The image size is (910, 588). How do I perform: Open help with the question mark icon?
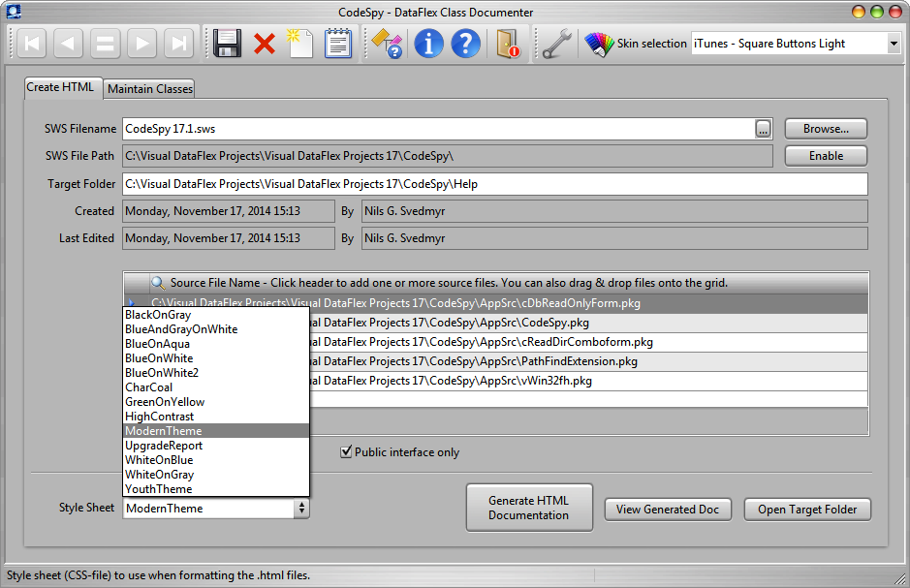[x=465, y=44]
